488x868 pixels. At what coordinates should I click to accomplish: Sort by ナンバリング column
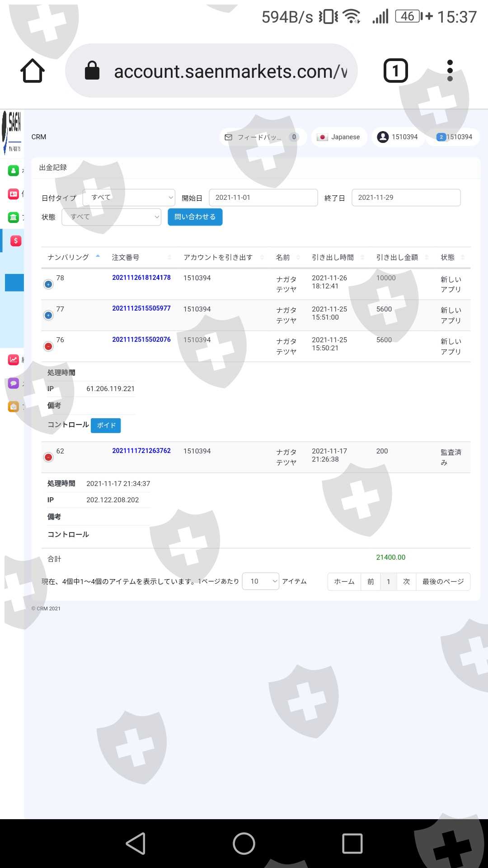point(73,257)
